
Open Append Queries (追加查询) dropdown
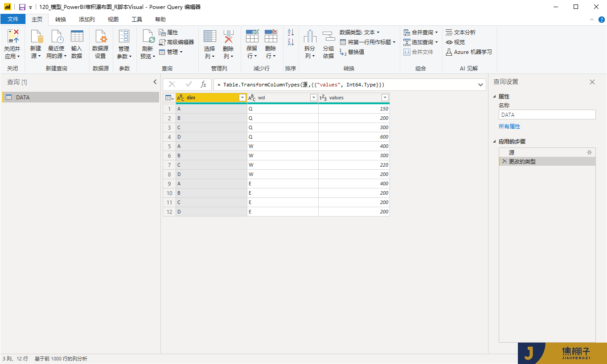pyautogui.click(x=421, y=42)
